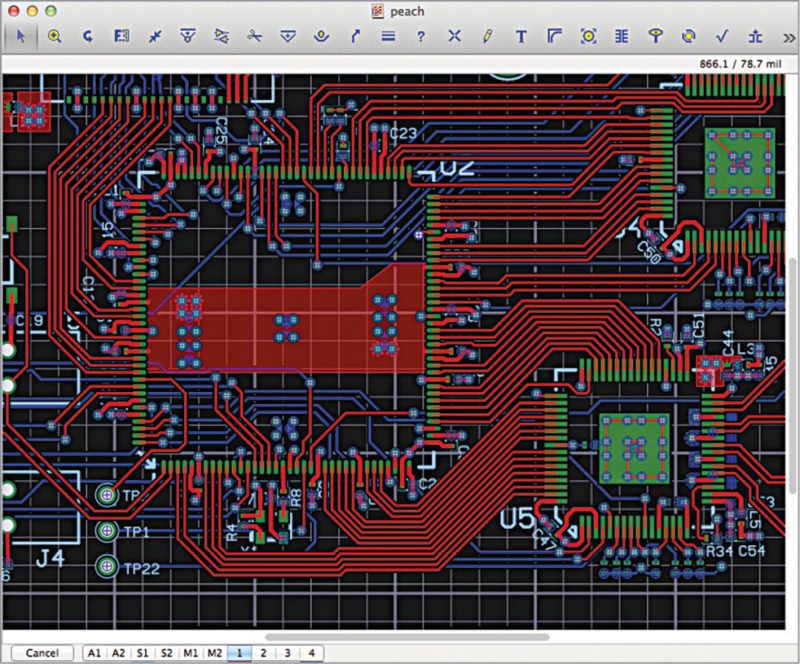Select the pencil draw tool
This screenshot has width=800, height=664.
coord(487,37)
